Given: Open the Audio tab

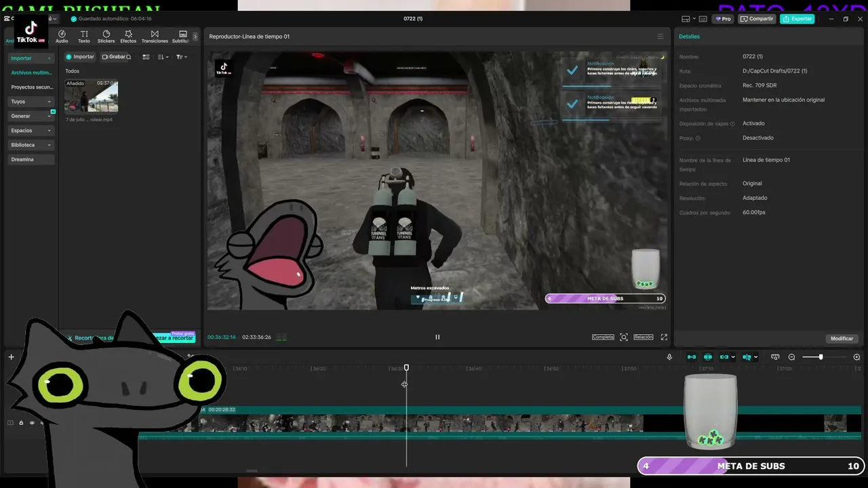Looking at the screenshot, I should click(62, 37).
